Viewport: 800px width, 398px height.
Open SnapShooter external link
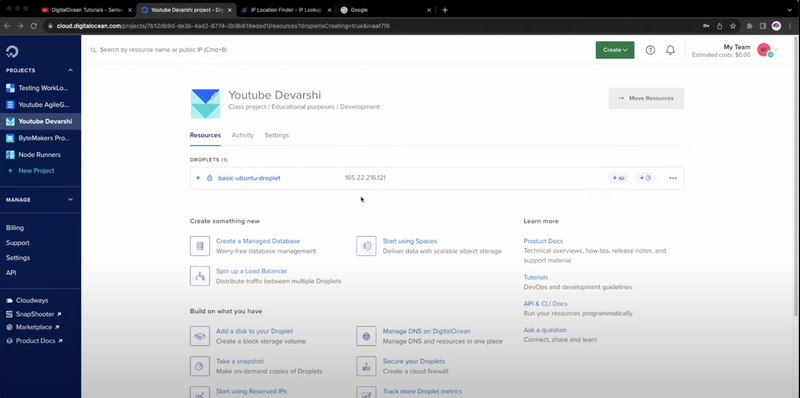(x=35, y=314)
